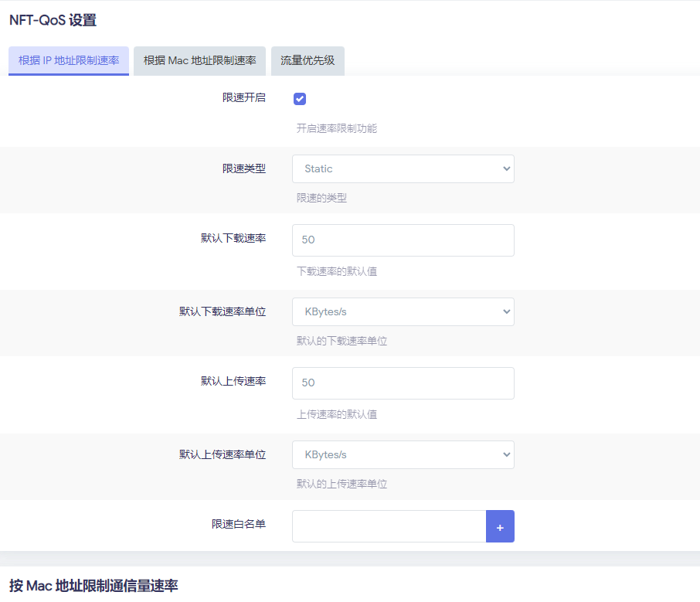Image resolution: width=700 pixels, height=602 pixels.
Task: Pick a new download unit from KBytes/s selector
Action: pyautogui.click(x=403, y=311)
